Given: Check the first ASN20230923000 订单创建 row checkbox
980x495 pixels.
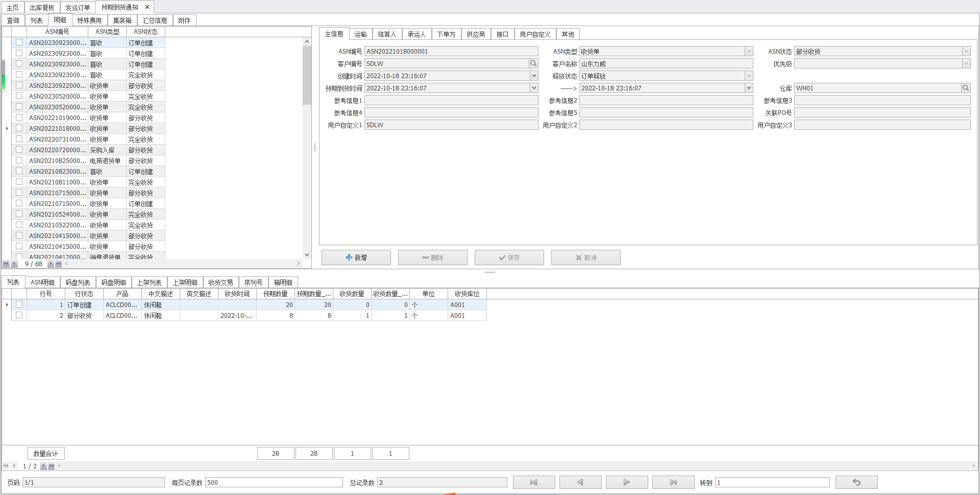Looking at the screenshot, I should click(x=19, y=42).
